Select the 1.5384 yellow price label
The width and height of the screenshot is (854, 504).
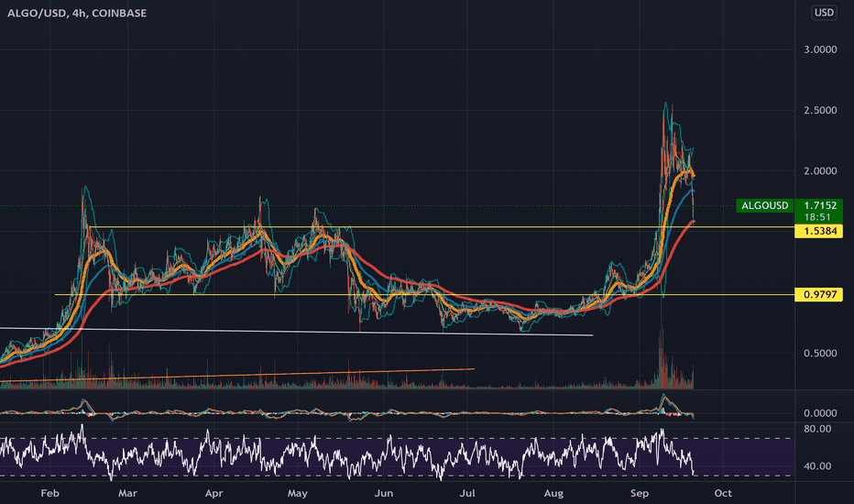click(x=818, y=231)
